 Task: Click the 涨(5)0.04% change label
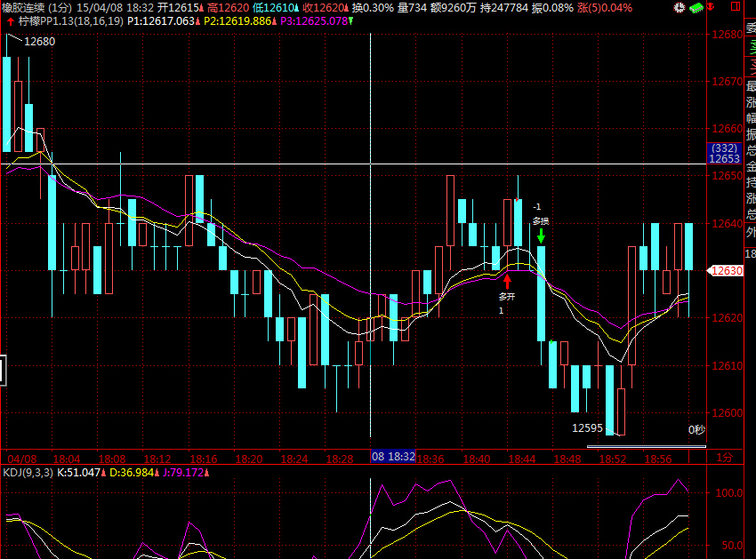coord(605,7)
